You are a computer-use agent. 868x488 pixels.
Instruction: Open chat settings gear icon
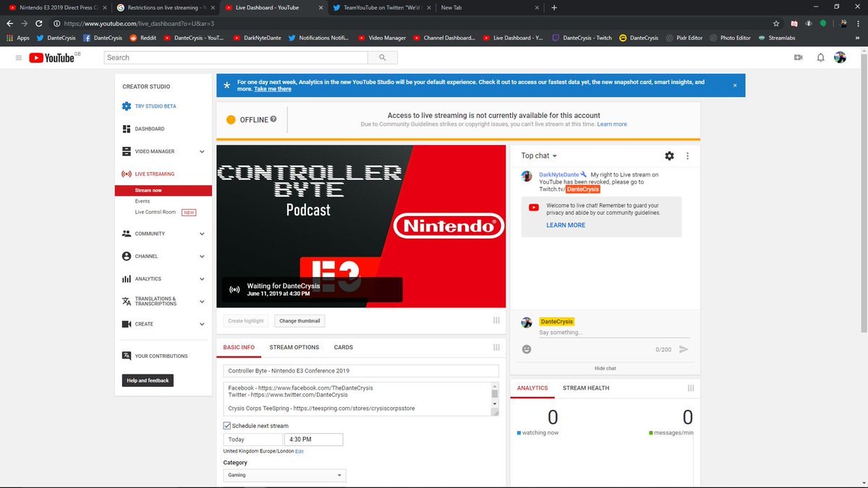click(669, 155)
